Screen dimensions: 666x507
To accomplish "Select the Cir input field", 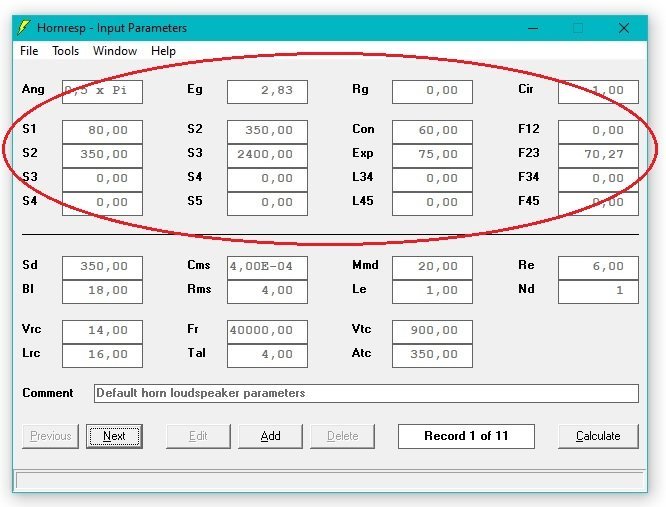I will tap(598, 92).
